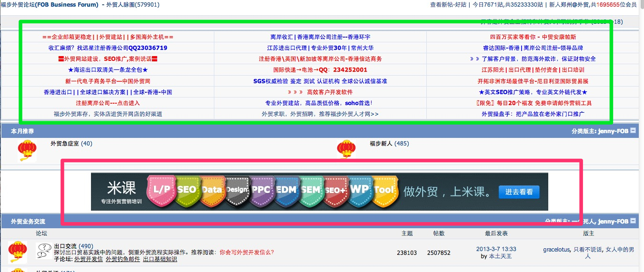The width and height of the screenshot is (644, 272).
Task: Click ad 开拓非洲市场最佳平台-尼日利亚国际贸易展
Action: pos(533,81)
